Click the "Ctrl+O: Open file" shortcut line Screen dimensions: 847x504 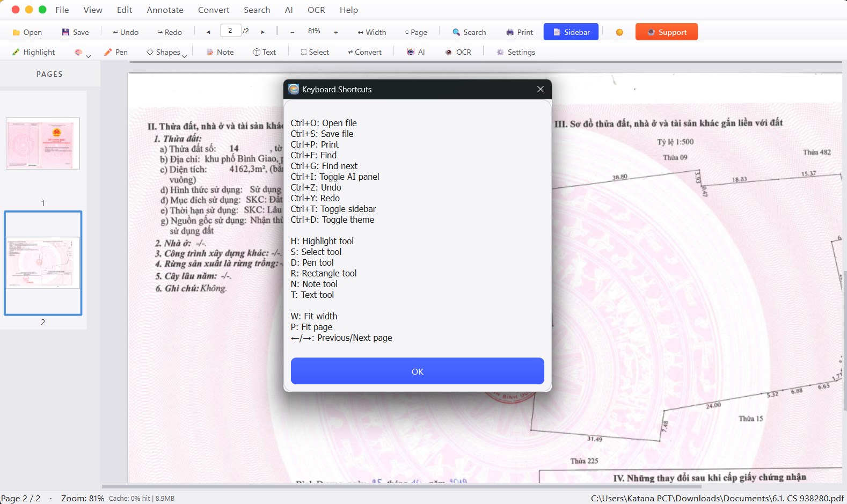point(324,123)
